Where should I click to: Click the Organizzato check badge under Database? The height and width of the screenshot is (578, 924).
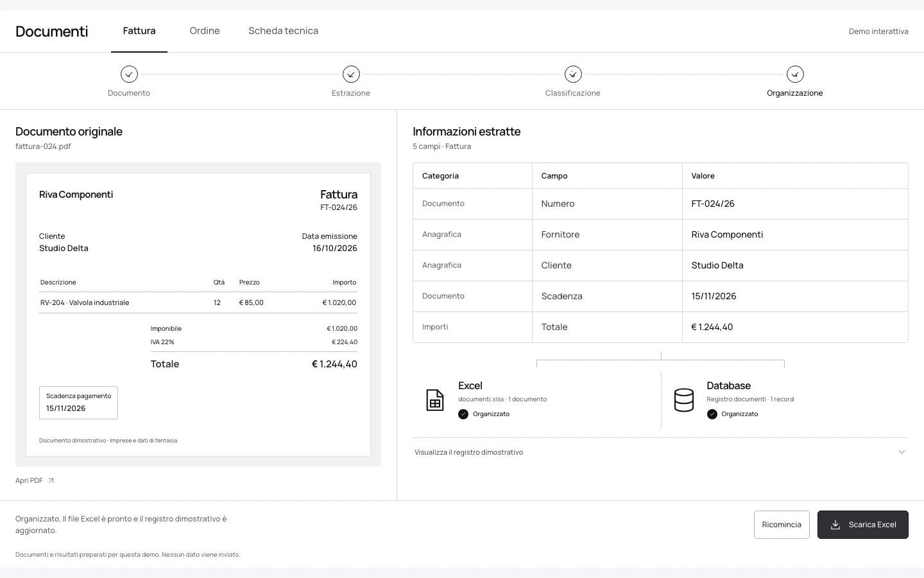click(x=712, y=414)
